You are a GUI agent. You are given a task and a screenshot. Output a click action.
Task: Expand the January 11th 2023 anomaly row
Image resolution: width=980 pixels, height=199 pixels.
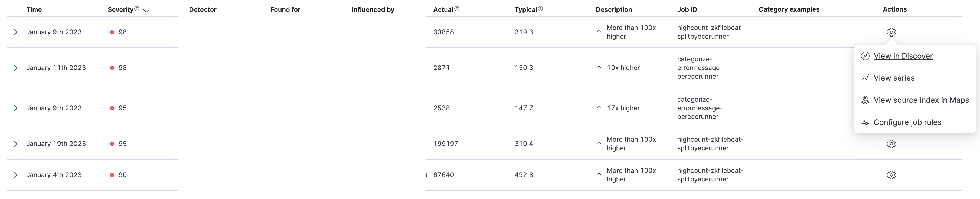(15, 68)
